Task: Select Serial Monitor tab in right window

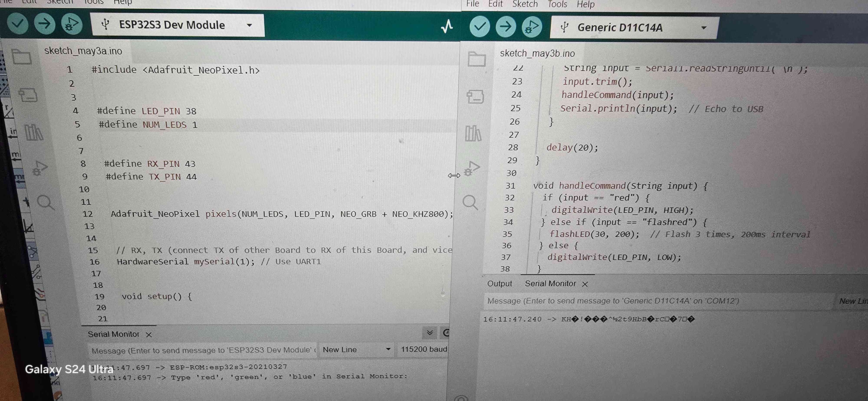Action: click(550, 283)
